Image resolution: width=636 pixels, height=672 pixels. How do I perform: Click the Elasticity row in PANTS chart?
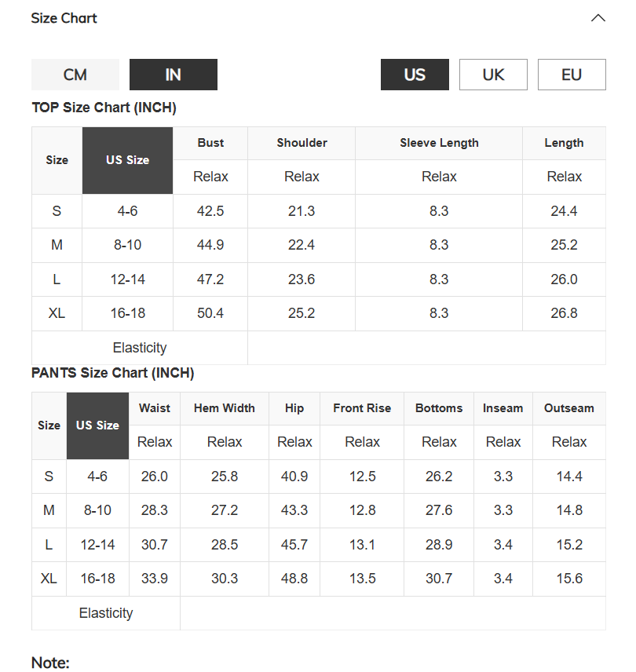click(x=319, y=613)
